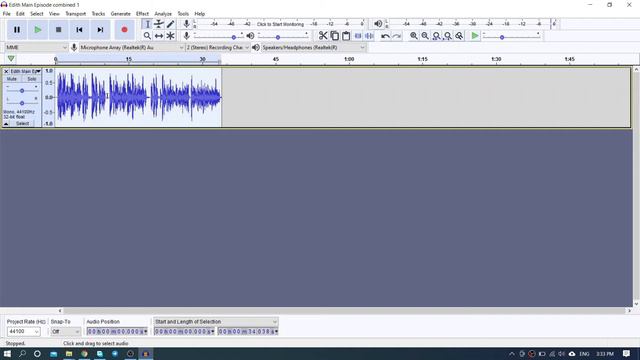Select the Envelope tool

click(x=159, y=24)
